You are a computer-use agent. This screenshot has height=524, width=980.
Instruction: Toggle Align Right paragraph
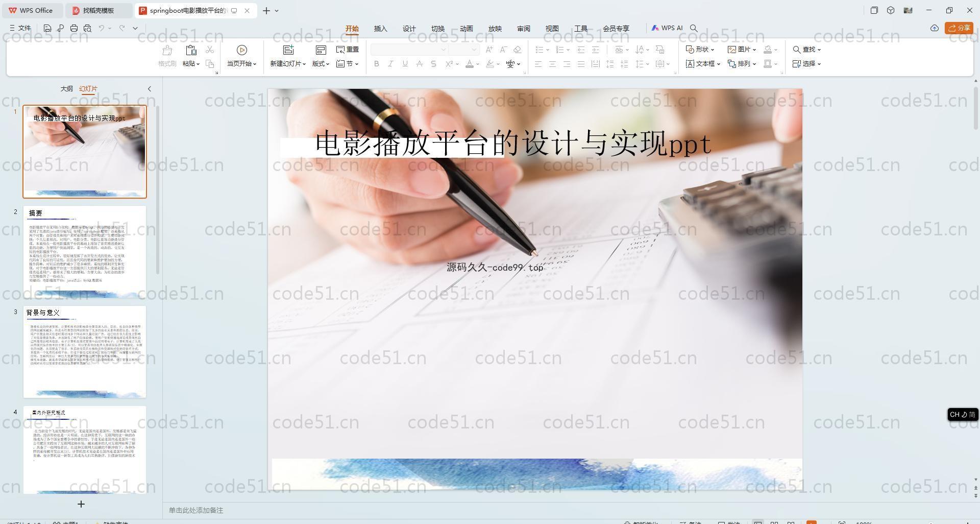coord(567,64)
